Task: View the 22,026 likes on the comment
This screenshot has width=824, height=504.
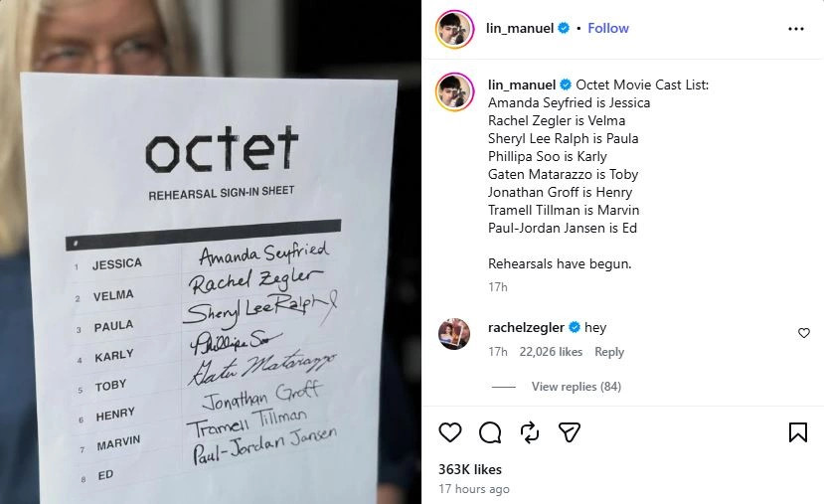Action: coord(551,352)
